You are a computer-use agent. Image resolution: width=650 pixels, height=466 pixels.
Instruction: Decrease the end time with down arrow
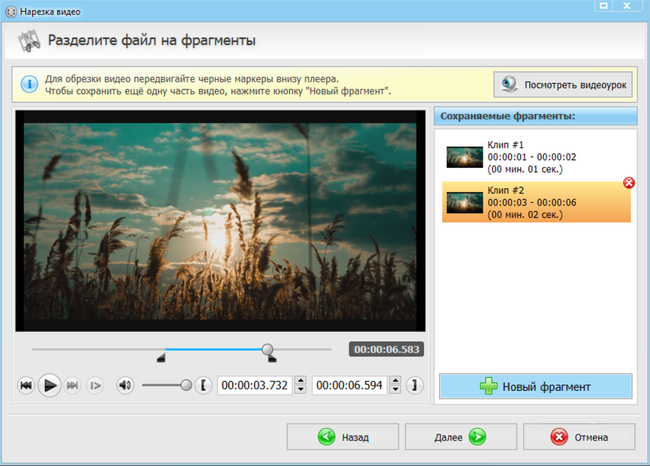coord(396,390)
